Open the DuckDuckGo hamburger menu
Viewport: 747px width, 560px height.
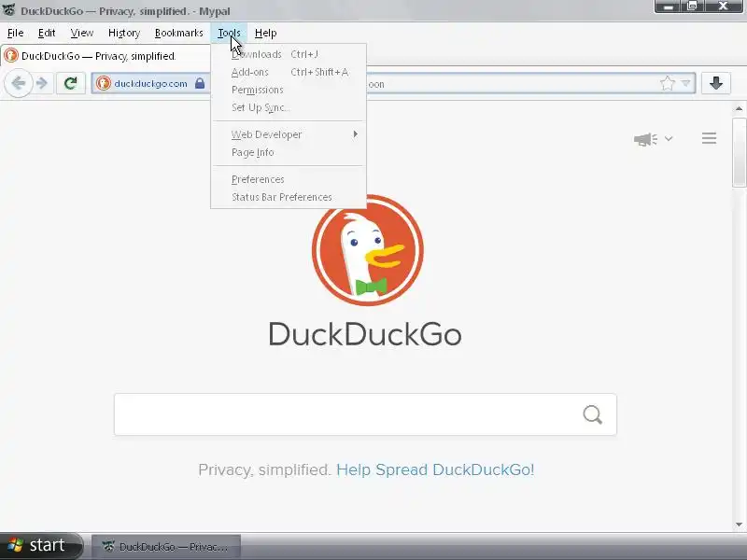pos(709,138)
